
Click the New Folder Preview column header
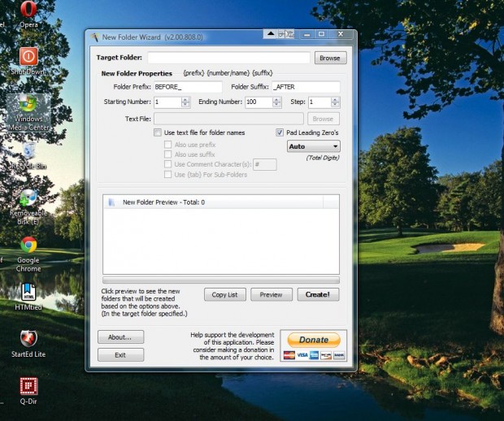tap(211, 202)
